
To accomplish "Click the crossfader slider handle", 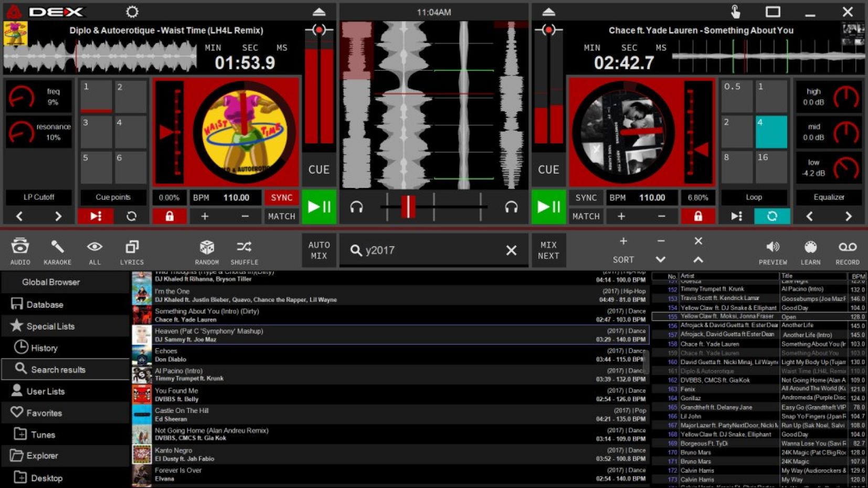I will coord(408,207).
